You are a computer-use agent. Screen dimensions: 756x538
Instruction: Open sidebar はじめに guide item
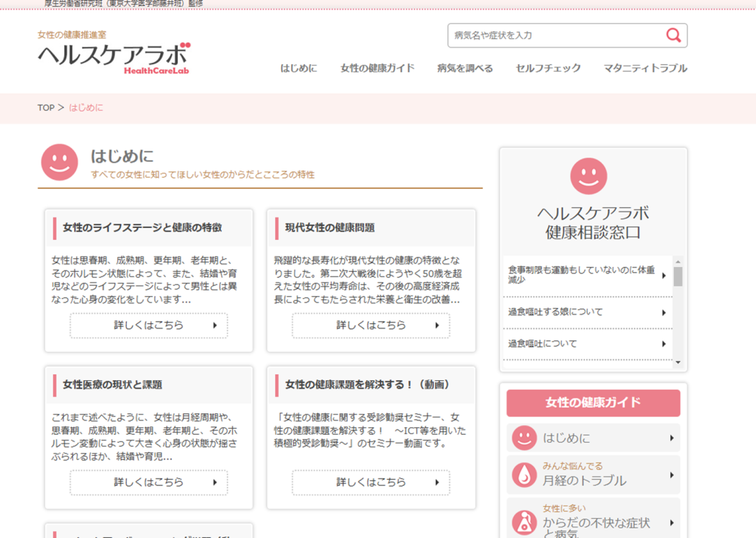[593, 438]
